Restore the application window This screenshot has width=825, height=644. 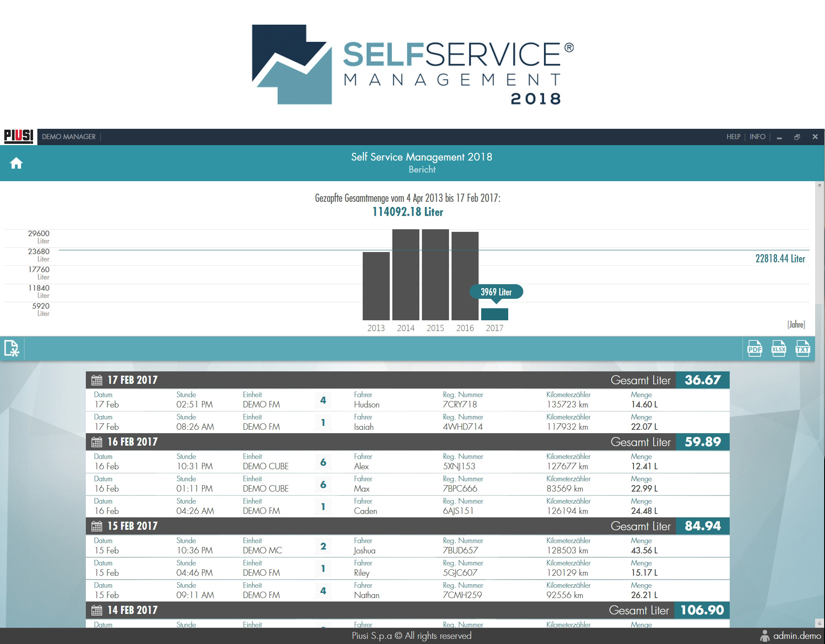[797, 137]
